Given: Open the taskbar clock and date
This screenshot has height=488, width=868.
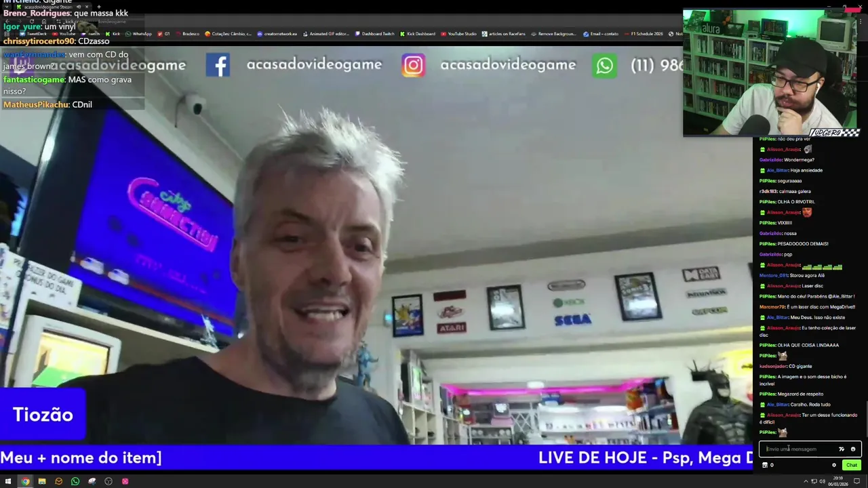Looking at the screenshot, I should pyautogui.click(x=838, y=481).
